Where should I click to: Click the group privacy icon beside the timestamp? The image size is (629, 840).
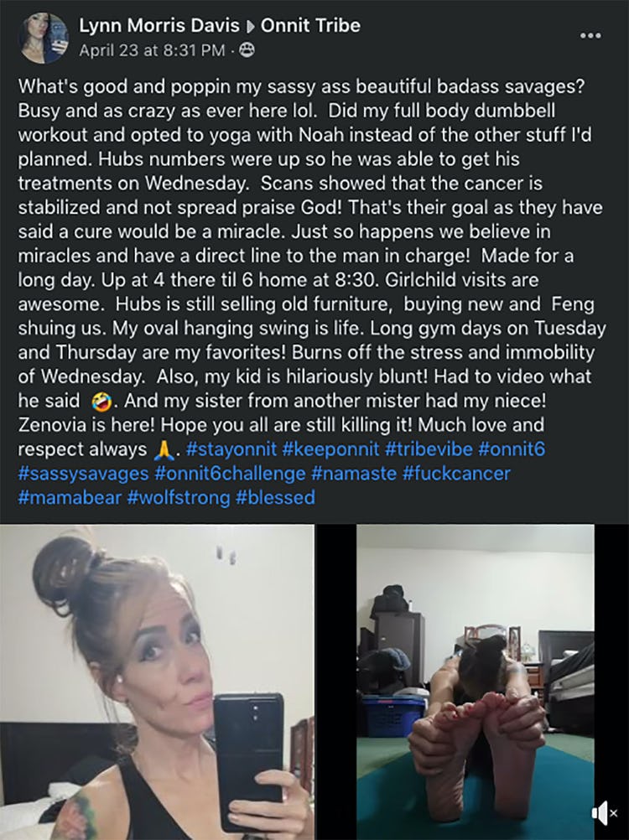click(x=247, y=50)
